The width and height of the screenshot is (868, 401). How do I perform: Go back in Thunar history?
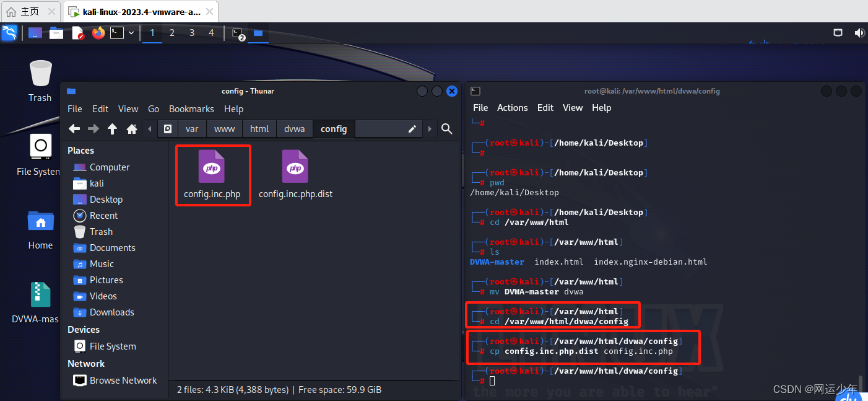coord(74,129)
